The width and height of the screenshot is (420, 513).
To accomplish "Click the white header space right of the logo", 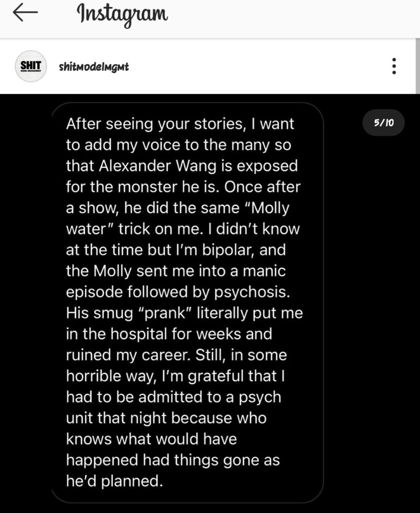I will [x=291, y=18].
